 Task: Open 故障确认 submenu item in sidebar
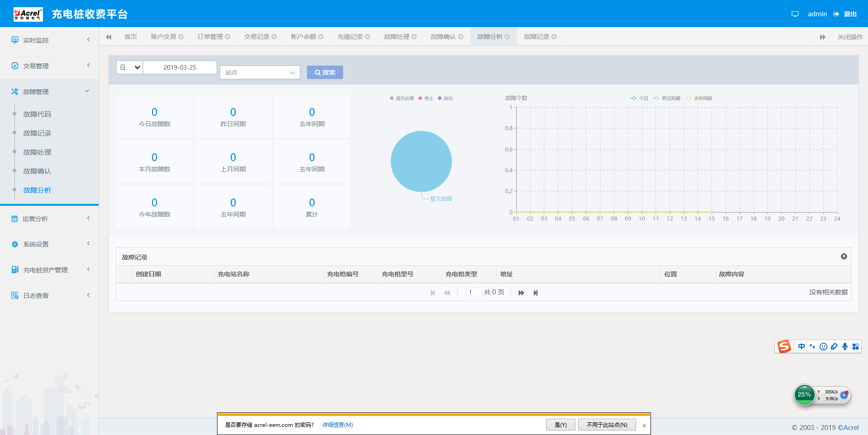point(37,171)
